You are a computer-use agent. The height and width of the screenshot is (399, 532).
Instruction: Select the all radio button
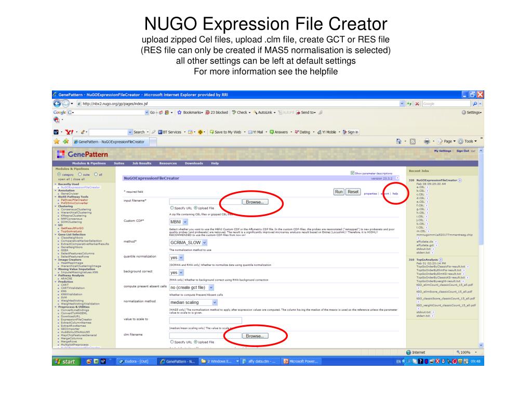96,175
